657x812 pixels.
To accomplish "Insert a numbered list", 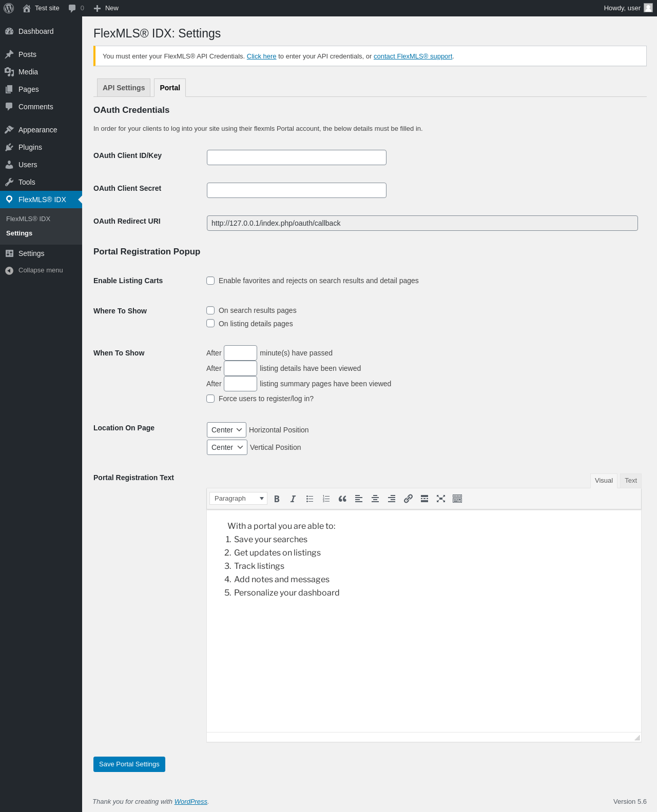I will coord(326,499).
